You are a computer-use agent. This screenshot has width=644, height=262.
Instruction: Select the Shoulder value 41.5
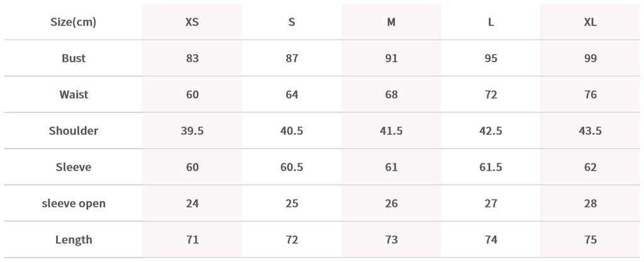391,131
